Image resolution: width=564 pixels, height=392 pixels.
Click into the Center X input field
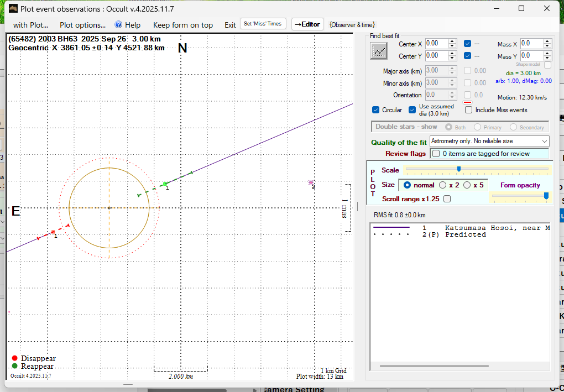coord(436,43)
